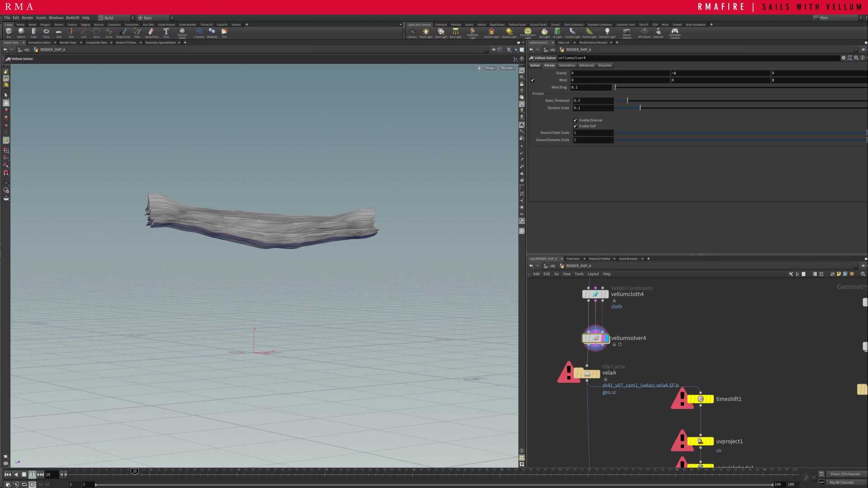Screen dimensions: 868x488
Task: Add an Environment Light
Action: coord(528,33)
